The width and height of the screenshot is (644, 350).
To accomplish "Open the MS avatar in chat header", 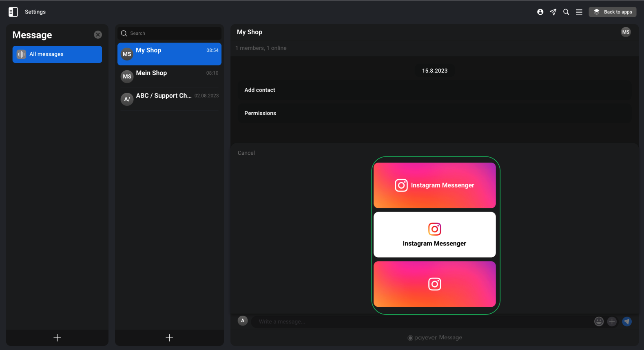I will 626,32.
